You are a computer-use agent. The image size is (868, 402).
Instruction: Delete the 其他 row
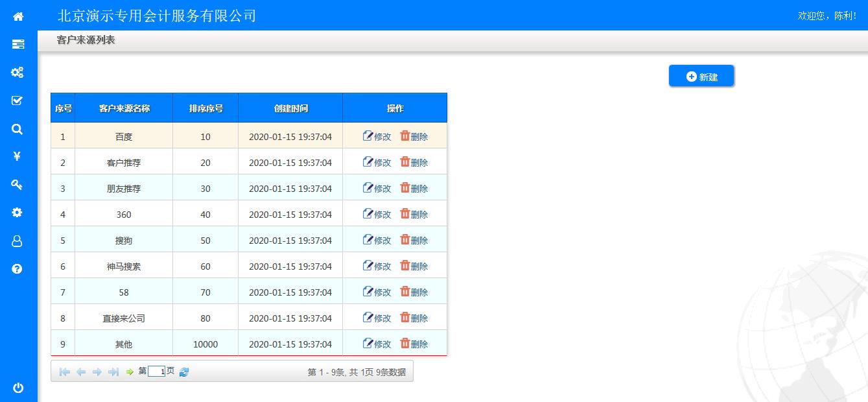(x=414, y=344)
